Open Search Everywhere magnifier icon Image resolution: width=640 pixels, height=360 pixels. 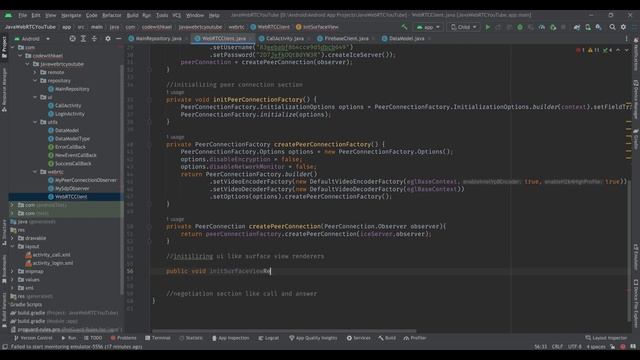[x=612, y=27]
